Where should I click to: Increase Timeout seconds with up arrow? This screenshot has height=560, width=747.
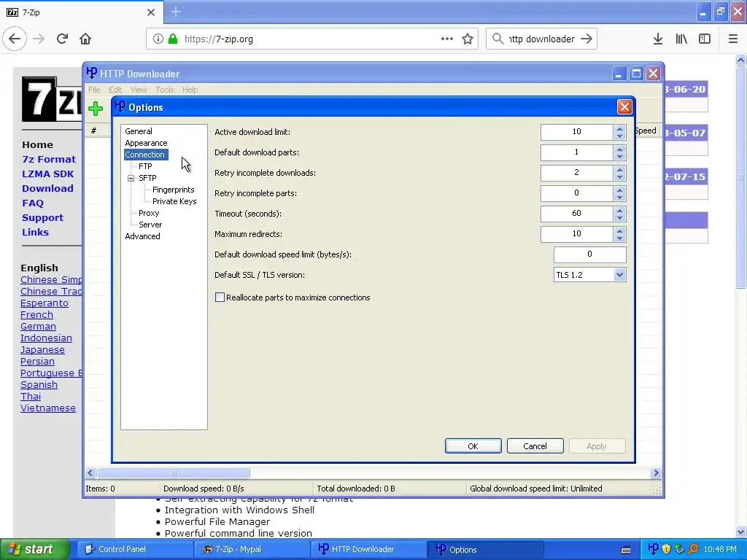click(619, 210)
